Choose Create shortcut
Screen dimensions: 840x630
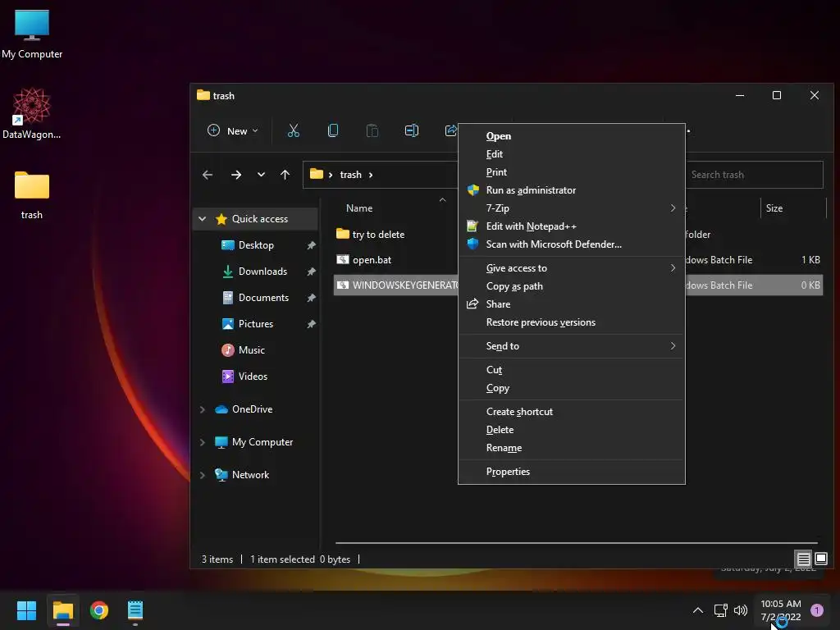[572, 412]
